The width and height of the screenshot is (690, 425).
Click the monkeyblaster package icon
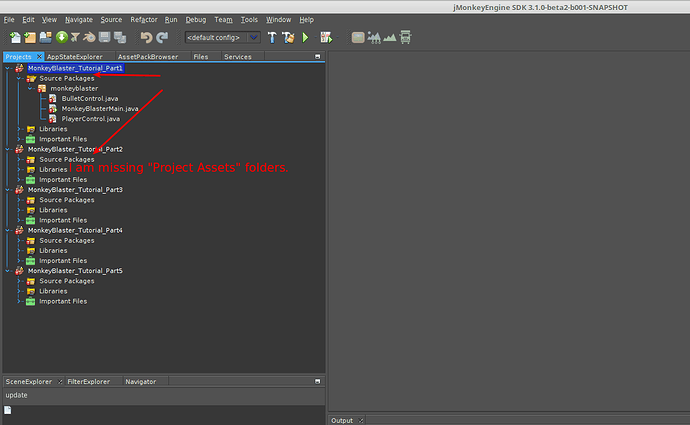pos(42,88)
